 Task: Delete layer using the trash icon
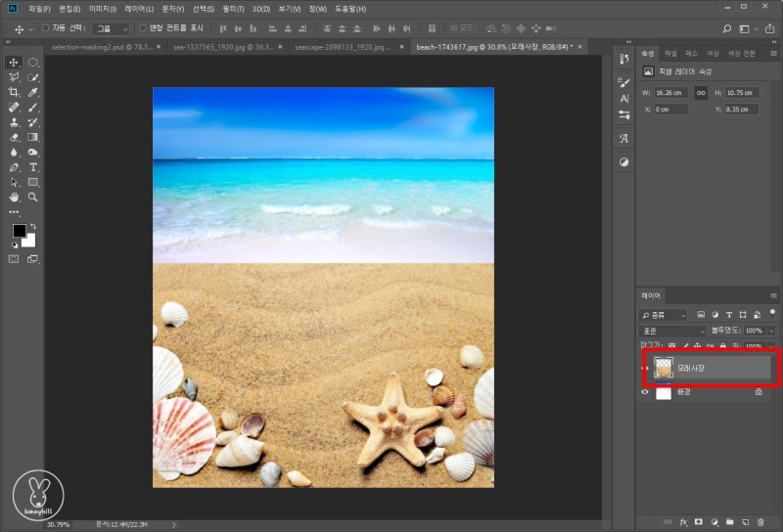click(x=760, y=522)
